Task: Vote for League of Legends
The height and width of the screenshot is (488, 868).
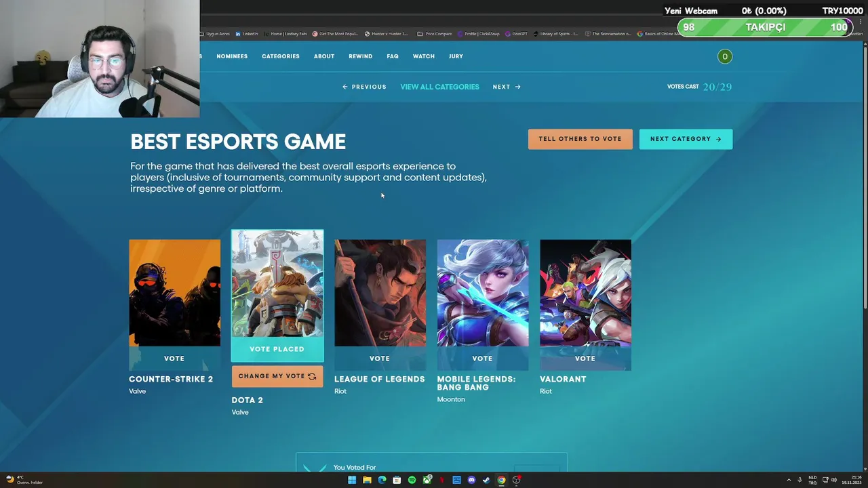Action: [380, 359]
